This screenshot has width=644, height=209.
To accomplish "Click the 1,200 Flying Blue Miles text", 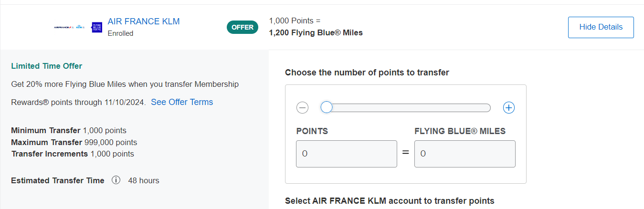I will (x=316, y=33).
